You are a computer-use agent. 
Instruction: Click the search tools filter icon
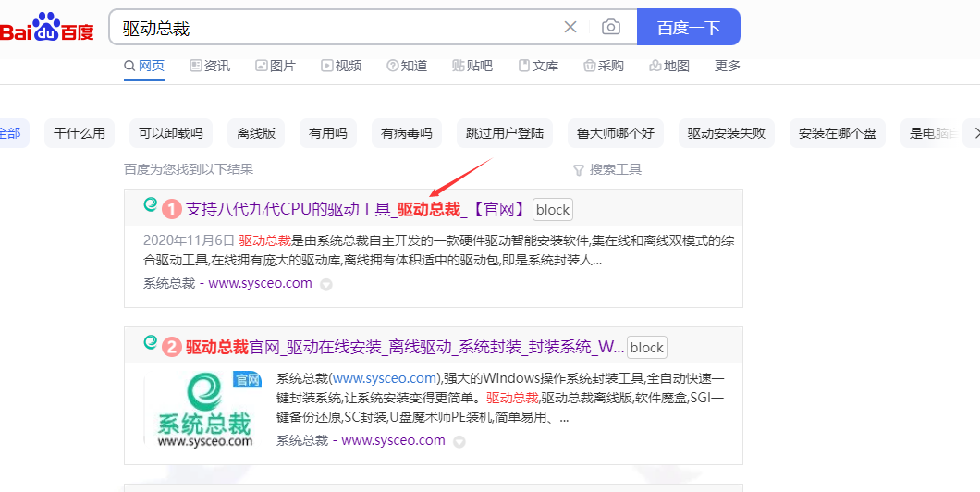click(x=579, y=170)
